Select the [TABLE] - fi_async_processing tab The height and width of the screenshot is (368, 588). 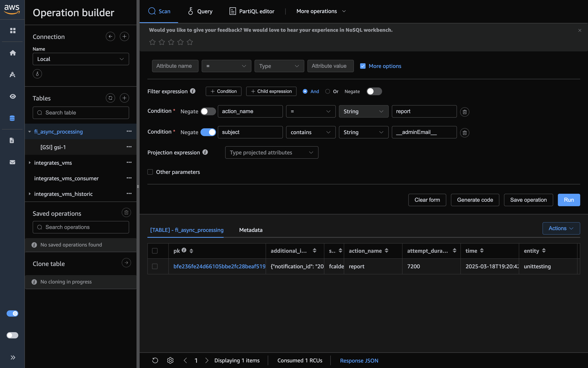coord(187,230)
